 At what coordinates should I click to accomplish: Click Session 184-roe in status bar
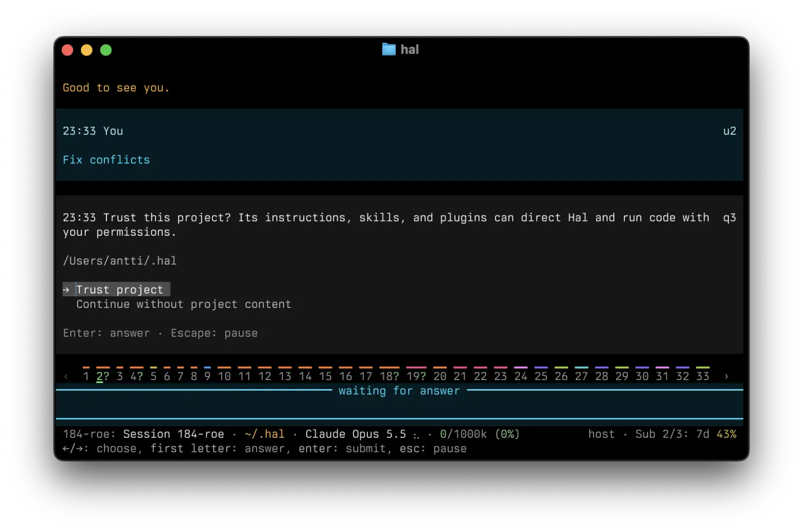coord(173,434)
